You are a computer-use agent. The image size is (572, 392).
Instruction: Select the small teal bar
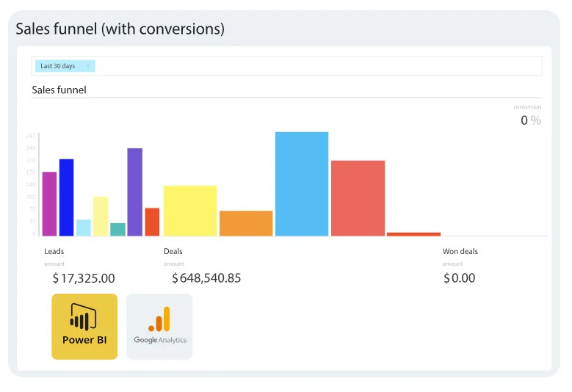click(x=117, y=229)
